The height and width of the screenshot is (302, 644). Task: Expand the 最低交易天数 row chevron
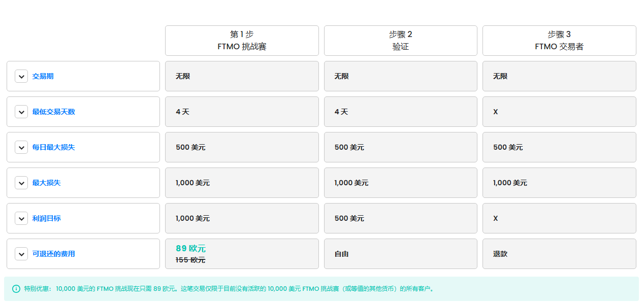click(21, 112)
